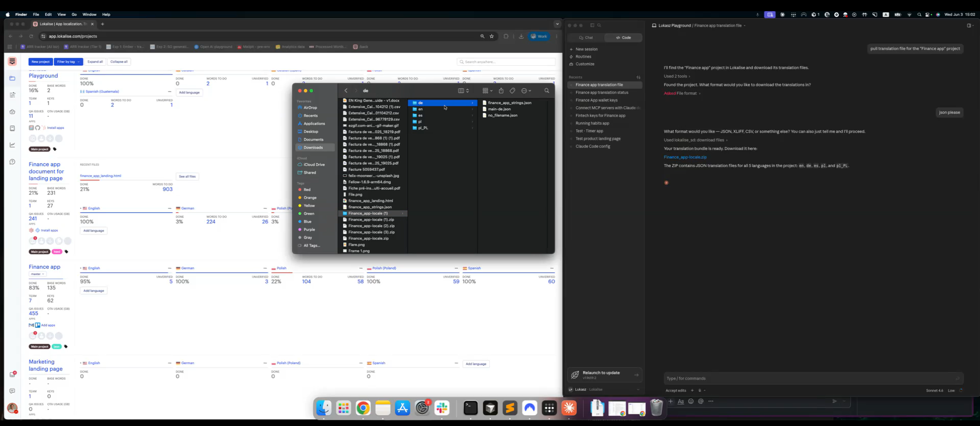Click the Lokalise Search anywhere field
The image size is (980, 426).
pos(506,62)
